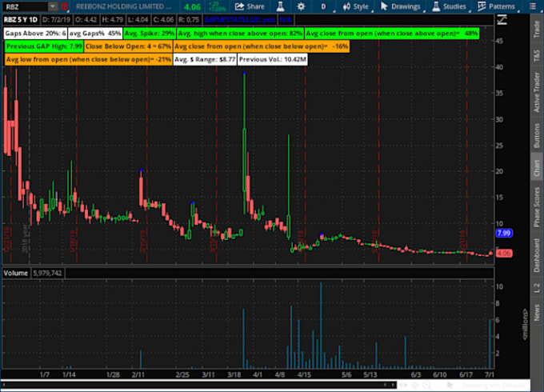Open the Drawings menu

pos(400,6)
